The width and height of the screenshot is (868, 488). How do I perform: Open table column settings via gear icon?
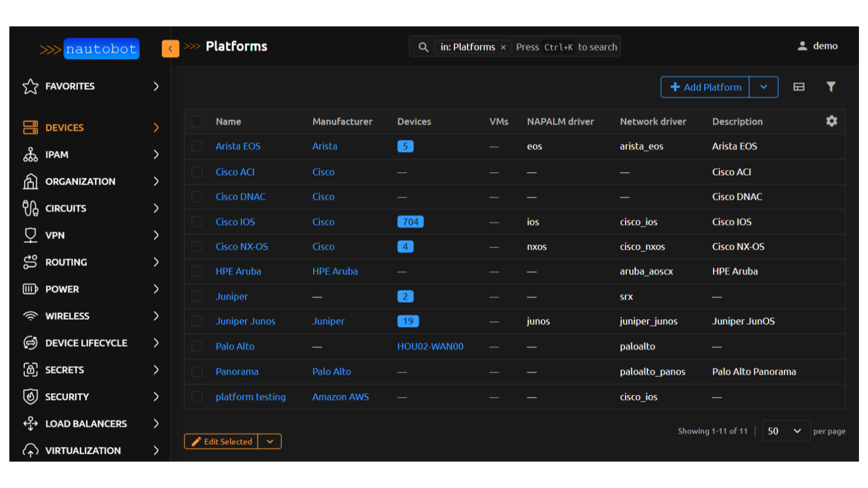[831, 121]
